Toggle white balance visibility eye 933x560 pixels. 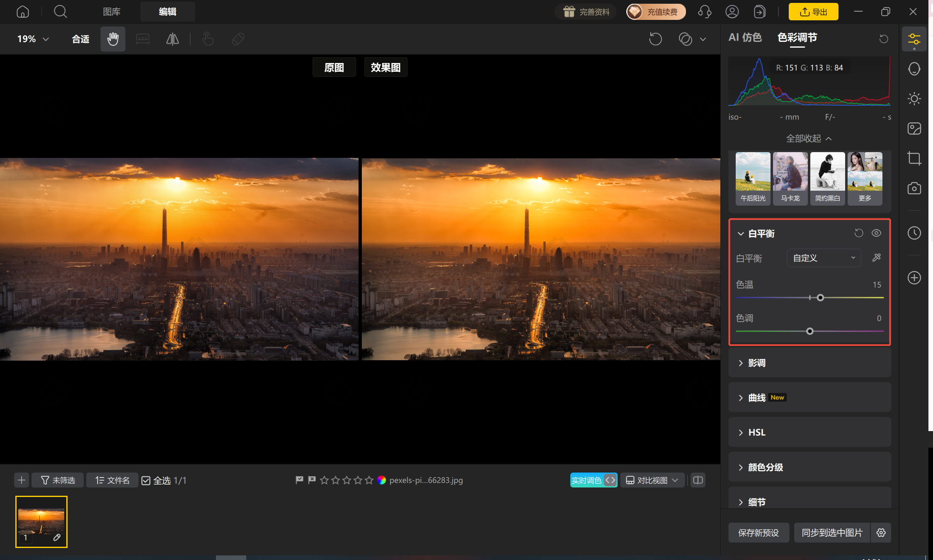[876, 233]
